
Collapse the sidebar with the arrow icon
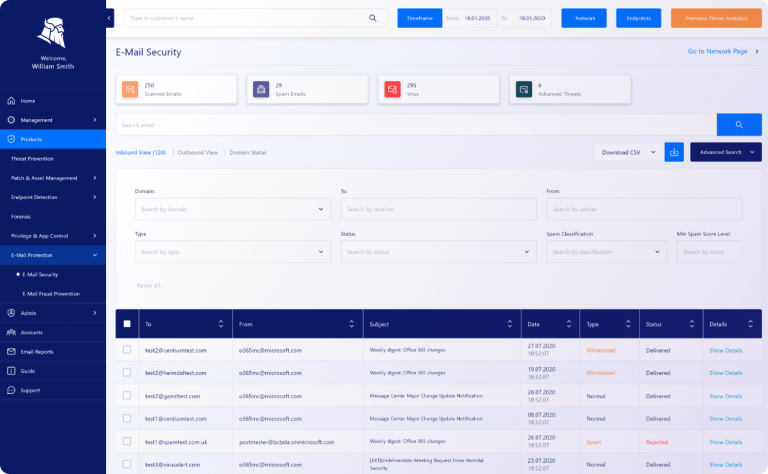pyautogui.click(x=109, y=18)
